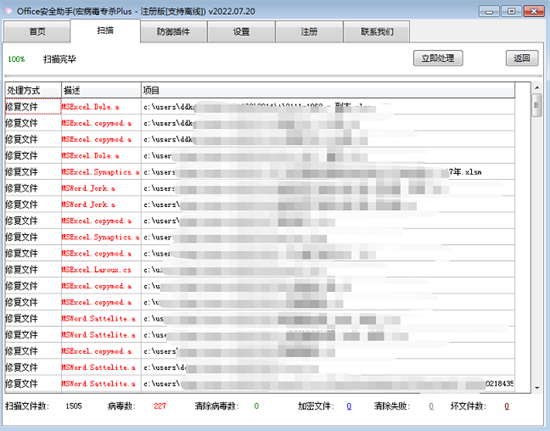
Task: Click the highlighted 修复文件 cell in first row
Action: (33, 107)
